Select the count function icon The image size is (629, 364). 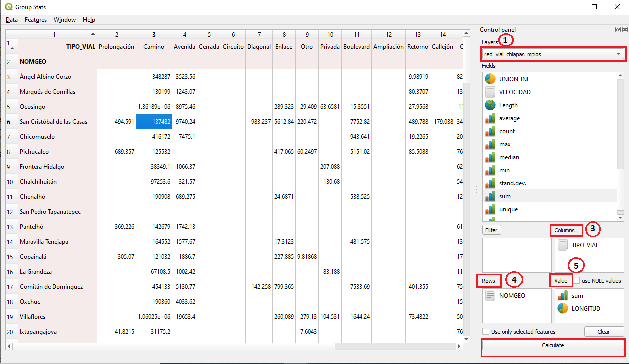click(x=490, y=131)
